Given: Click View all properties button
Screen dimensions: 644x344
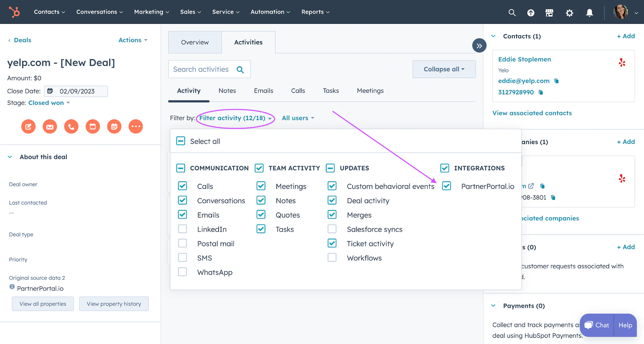Looking at the screenshot, I should click(43, 304).
